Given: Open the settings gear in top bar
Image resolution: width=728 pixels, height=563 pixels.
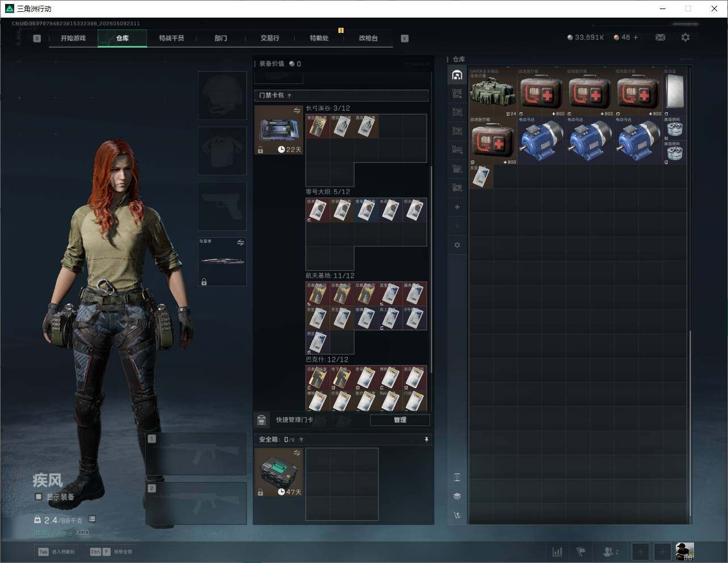Looking at the screenshot, I should [685, 37].
